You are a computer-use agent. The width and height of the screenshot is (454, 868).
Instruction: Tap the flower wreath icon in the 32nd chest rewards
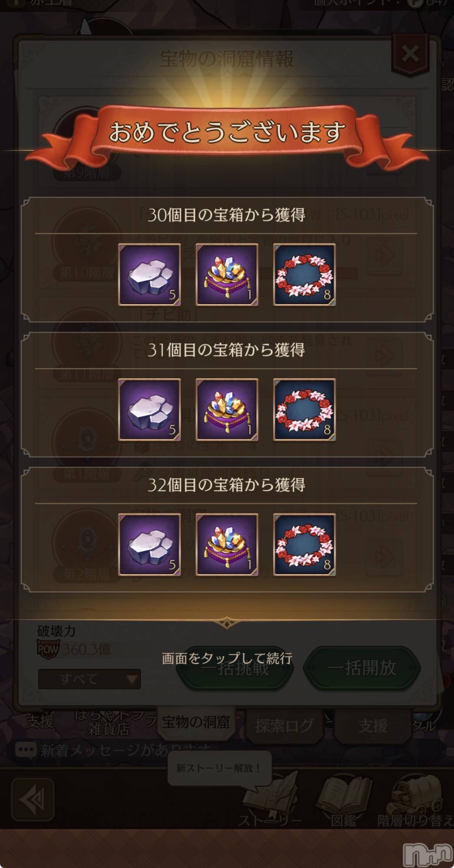click(x=304, y=545)
